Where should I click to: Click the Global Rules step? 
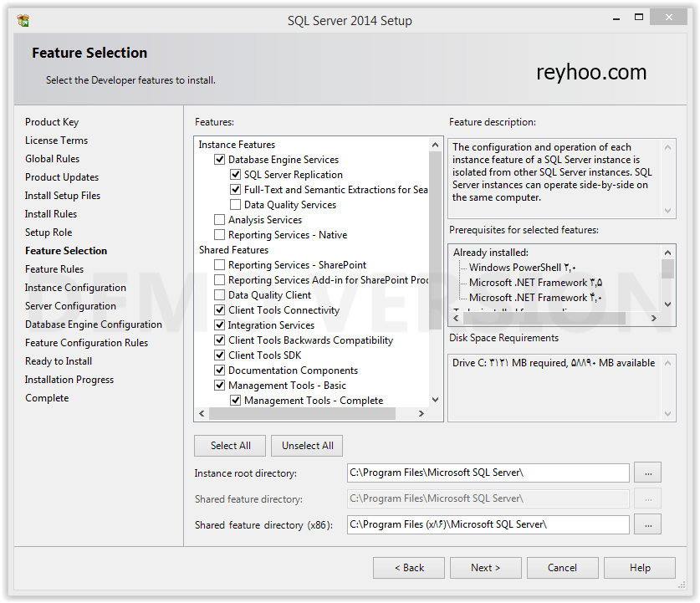pos(52,158)
